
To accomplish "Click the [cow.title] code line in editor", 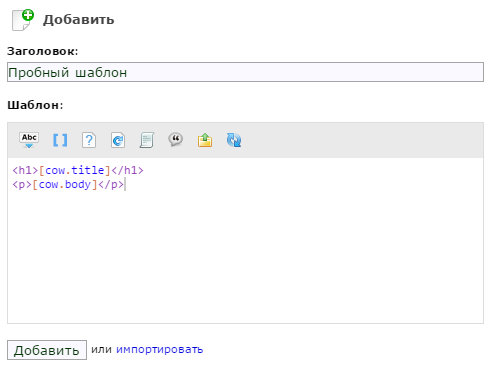I will pyautogui.click(x=78, y=170).
